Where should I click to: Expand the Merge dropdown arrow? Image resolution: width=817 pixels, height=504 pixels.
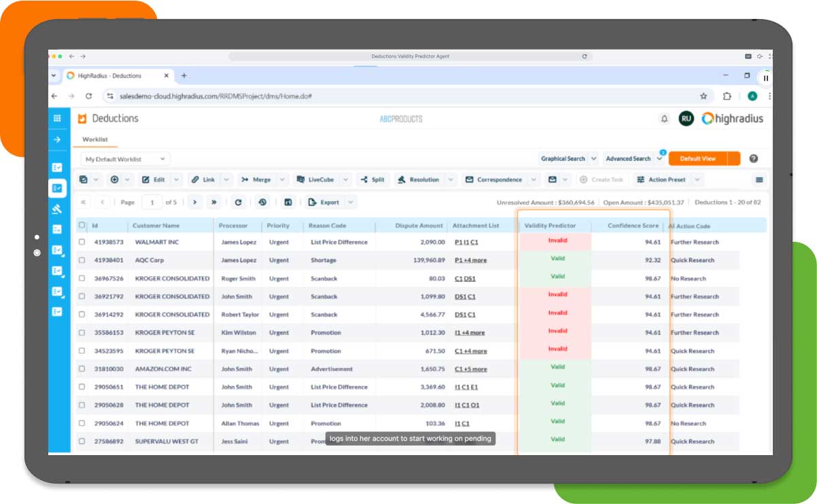282,180
